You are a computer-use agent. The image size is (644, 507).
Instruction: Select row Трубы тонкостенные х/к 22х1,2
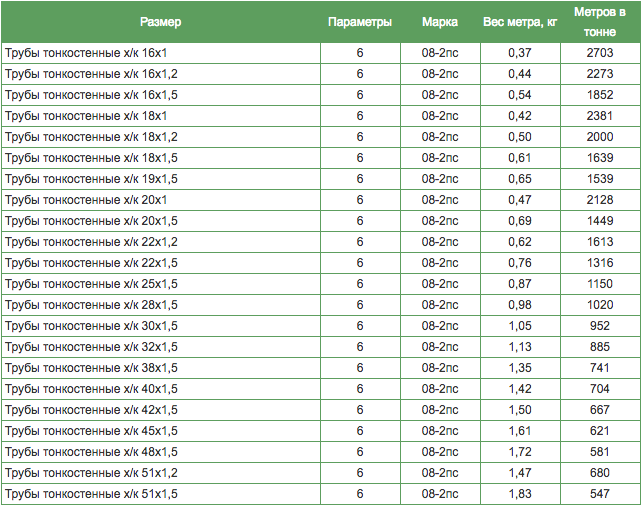tap(321, 242)
